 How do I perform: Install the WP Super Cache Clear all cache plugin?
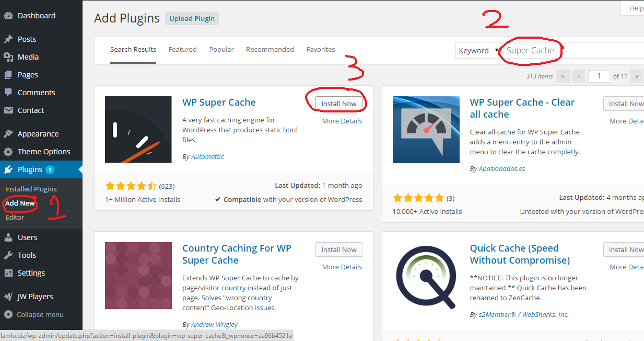point(624,104)
